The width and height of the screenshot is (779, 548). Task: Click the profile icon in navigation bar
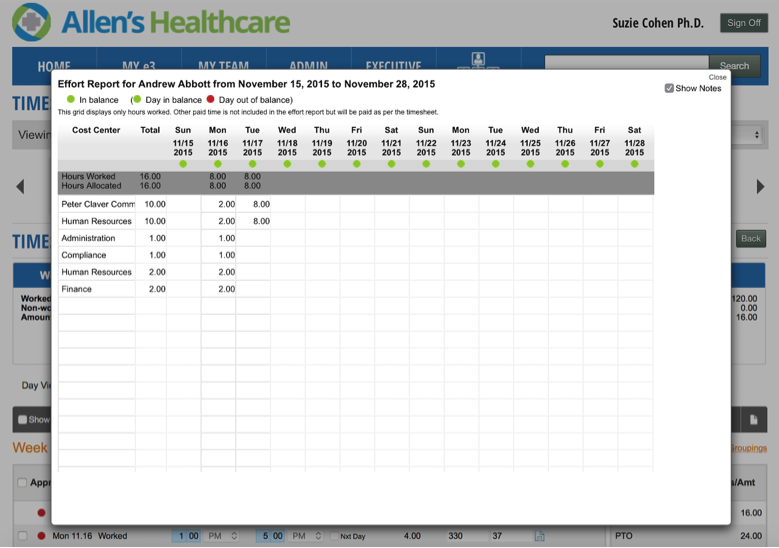click(478, 59)
